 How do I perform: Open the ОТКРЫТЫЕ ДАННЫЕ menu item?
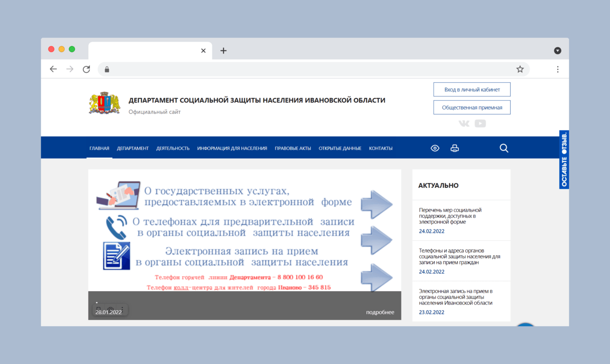coord(340,148)
